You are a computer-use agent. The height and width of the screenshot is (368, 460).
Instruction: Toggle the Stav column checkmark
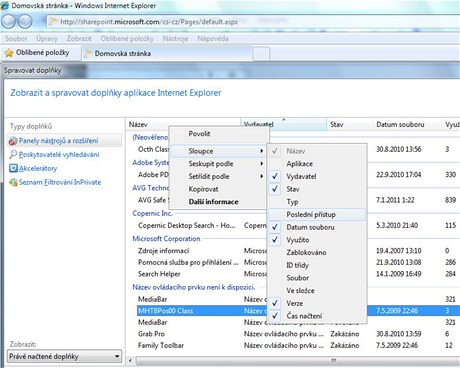[275, 189]
